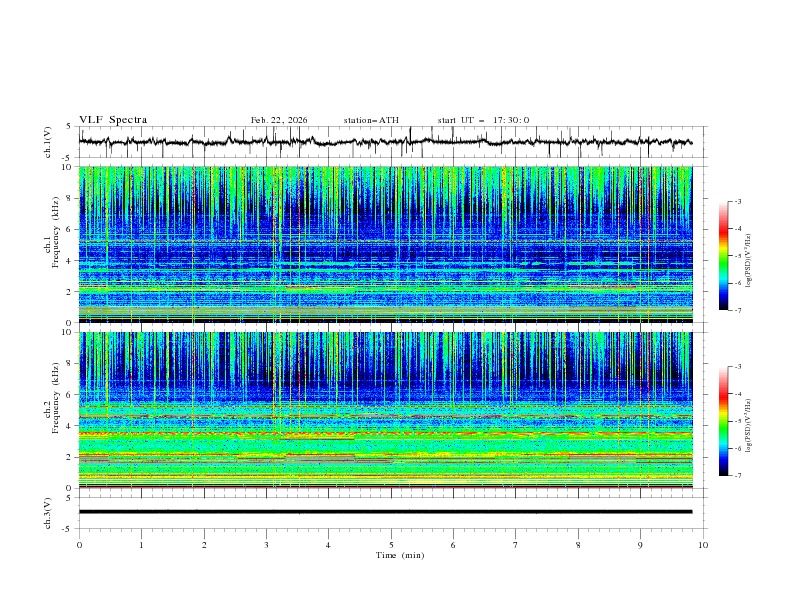Image resolution: width=792 pixels, height=612 pixels.
Task: Click time axis tick label "1"
Action: [x=141, y=545]
